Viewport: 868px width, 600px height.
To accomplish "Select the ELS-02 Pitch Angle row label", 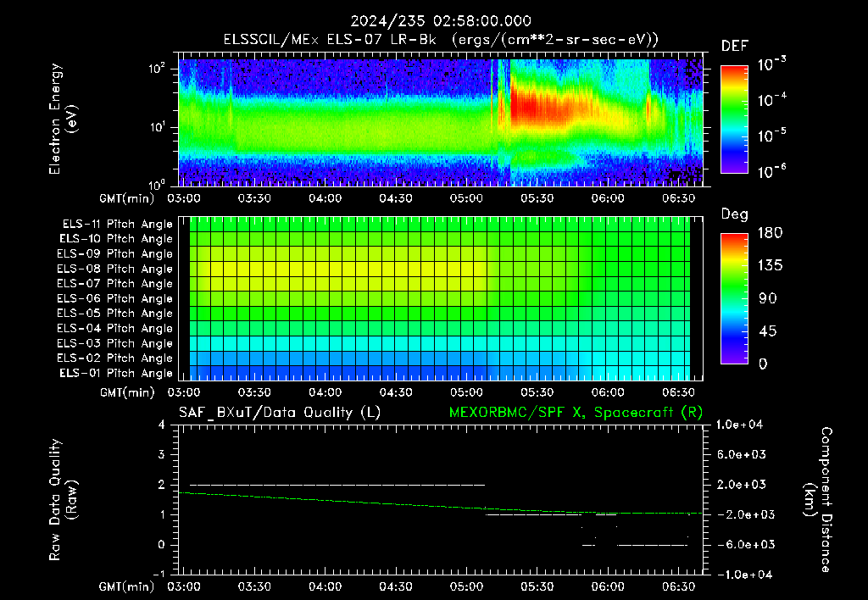I will 114,358.
